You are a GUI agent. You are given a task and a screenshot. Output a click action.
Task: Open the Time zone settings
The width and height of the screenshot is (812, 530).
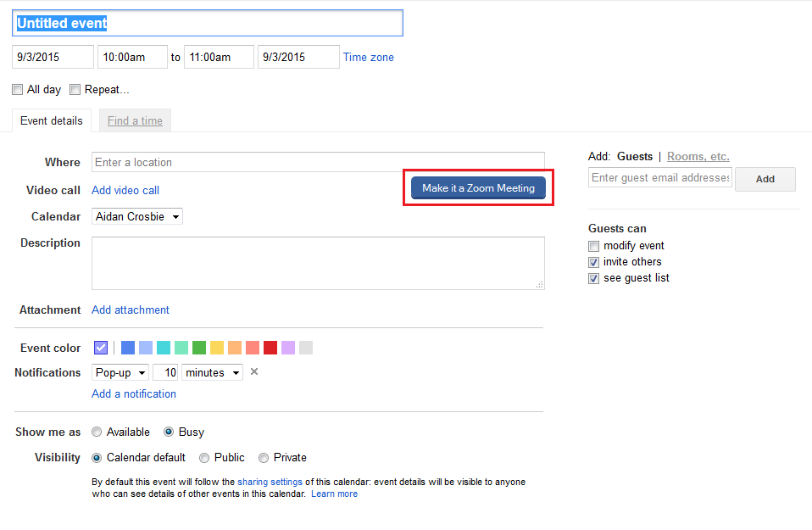[x=368, y=57]
